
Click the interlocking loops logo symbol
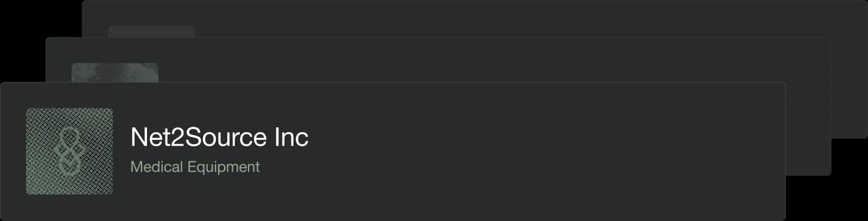pos(70,152)
